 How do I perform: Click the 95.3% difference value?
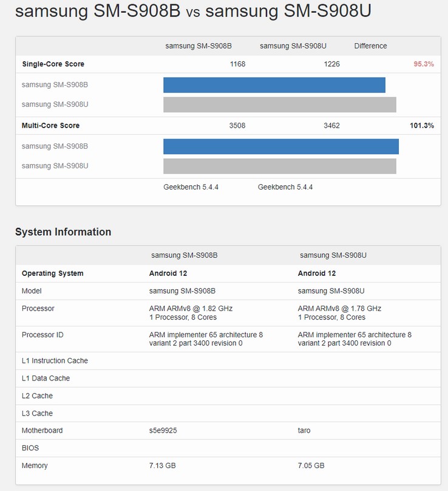(x=424, y=64)
